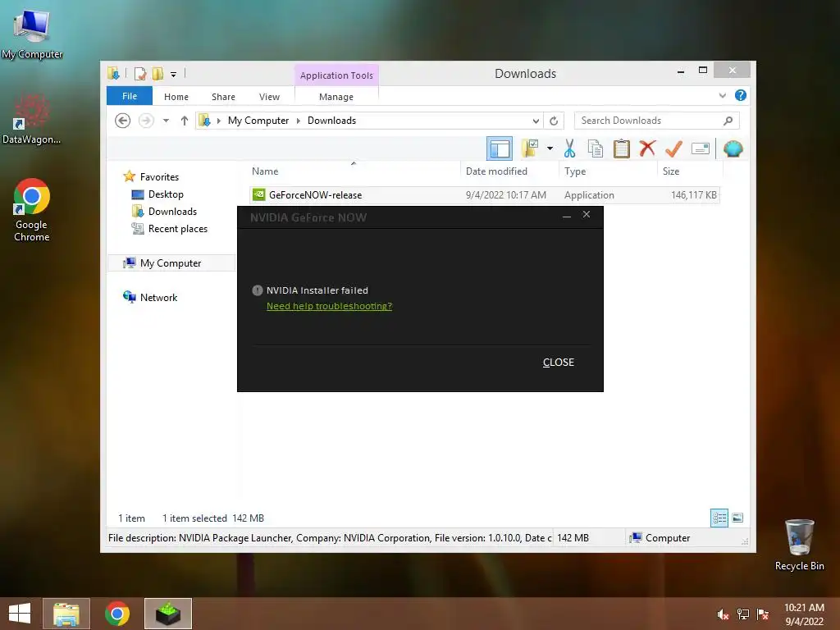Select Downloads in the navigation pane

point(172,211)
